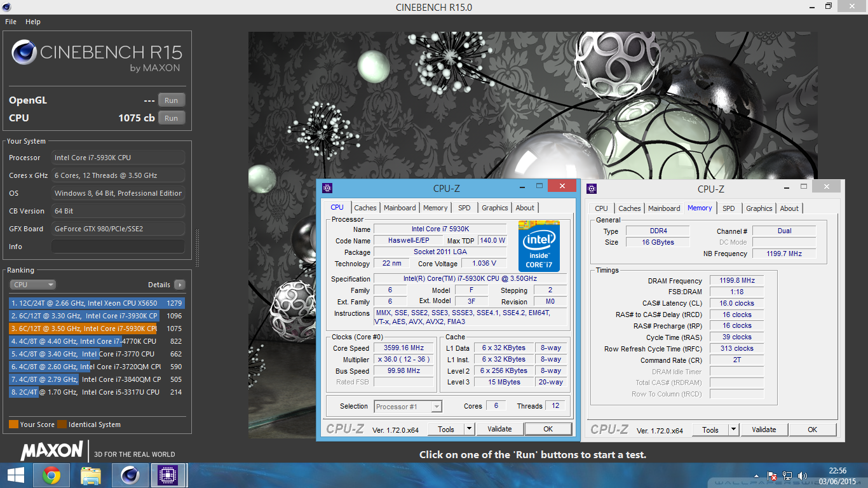868x488 pixels.
Task: Run the OpenGL benchmark
Action: [x=172, y=100]
